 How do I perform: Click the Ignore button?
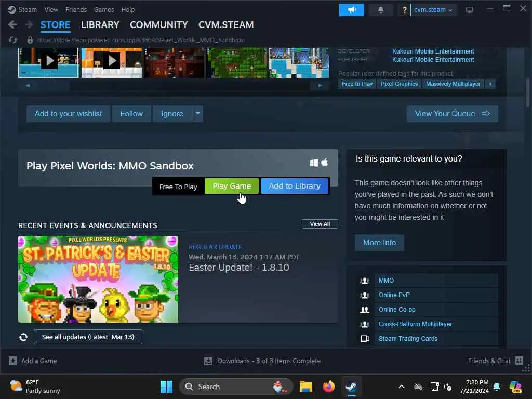[172, 114]
